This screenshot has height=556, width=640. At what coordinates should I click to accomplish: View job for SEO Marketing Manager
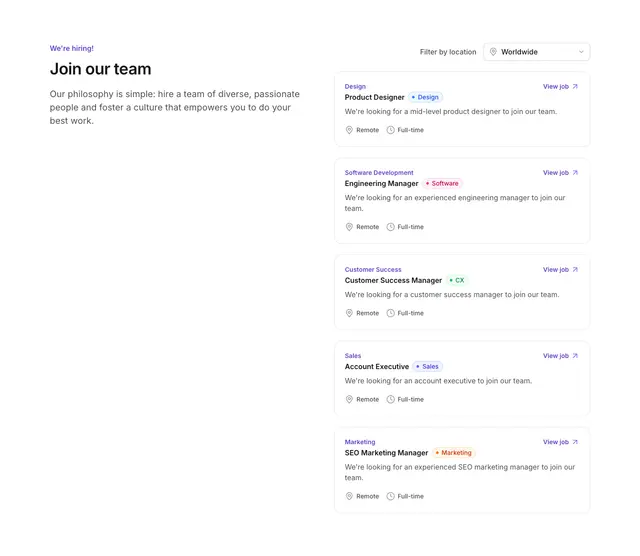tap(560, 442)
